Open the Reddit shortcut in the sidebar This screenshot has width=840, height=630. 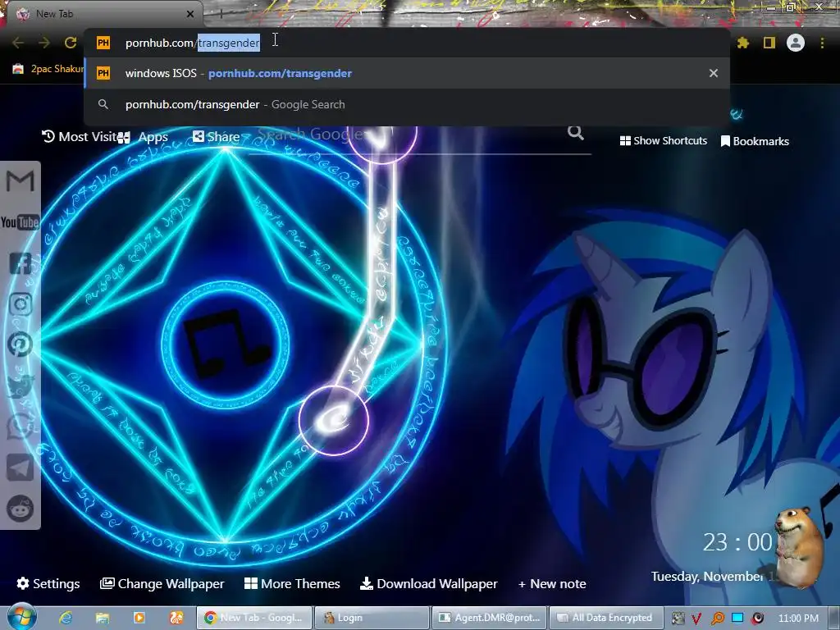[x=21, y=508]
